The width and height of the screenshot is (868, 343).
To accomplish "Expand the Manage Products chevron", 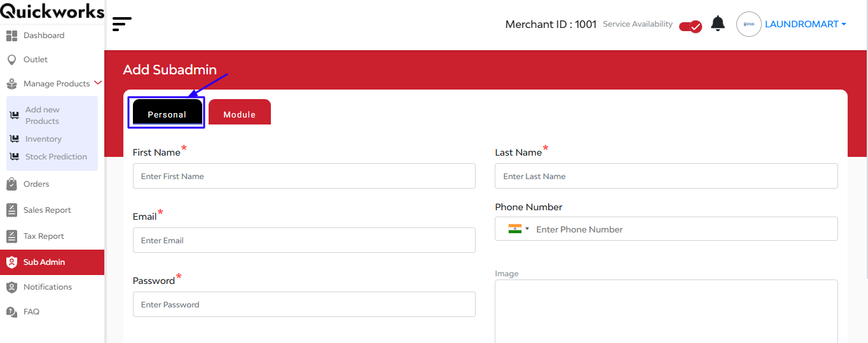I will pyautogui.click(x=97, y=83).
